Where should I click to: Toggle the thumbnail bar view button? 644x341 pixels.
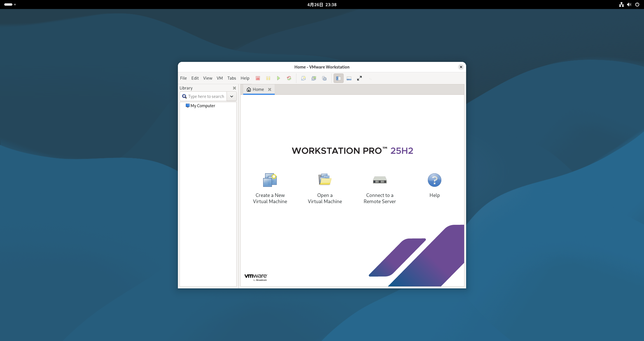tap(349, 78)
